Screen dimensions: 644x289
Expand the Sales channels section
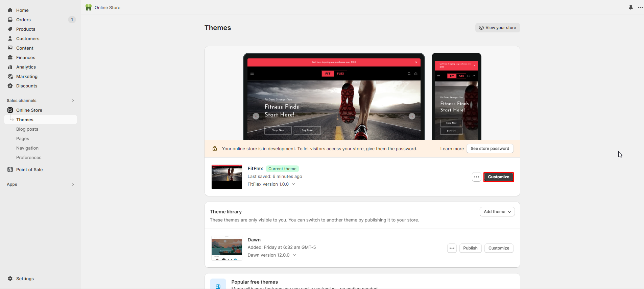pos(73,101)
